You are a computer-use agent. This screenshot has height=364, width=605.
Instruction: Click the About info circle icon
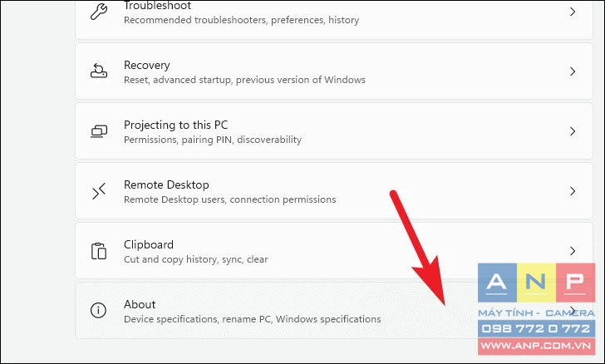click(x=98, y=310)
